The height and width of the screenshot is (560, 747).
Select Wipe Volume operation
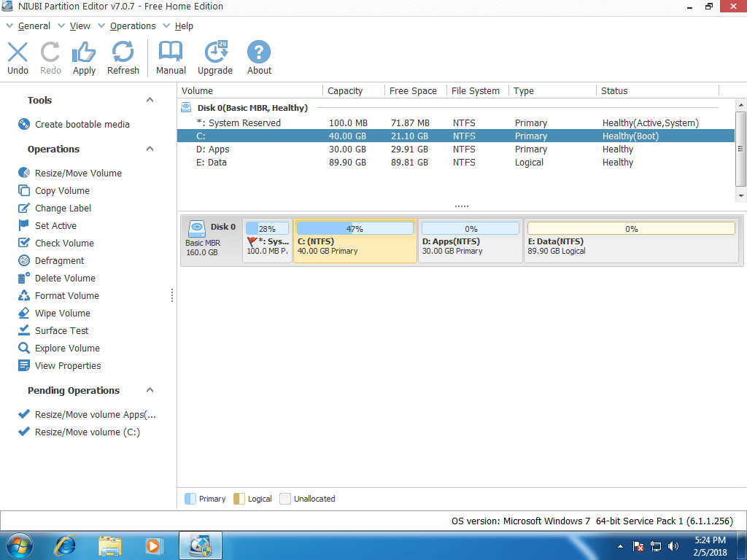click(x=54, y=314)
